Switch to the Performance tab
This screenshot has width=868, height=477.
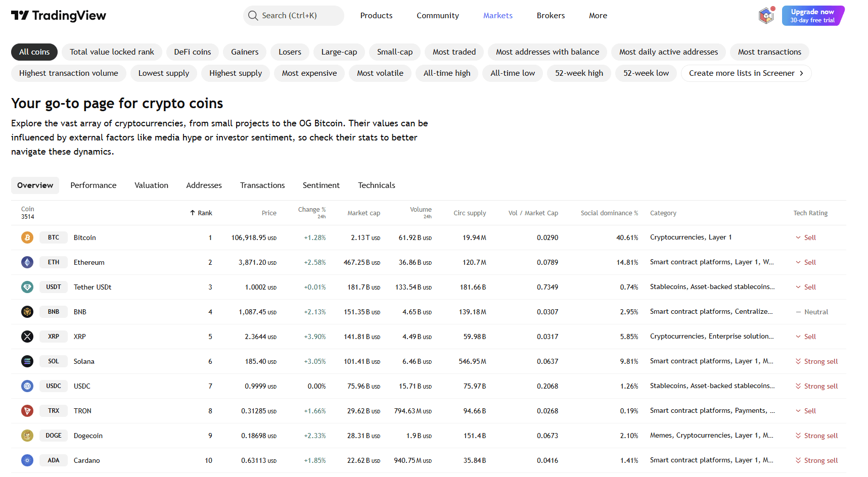click(94, 185)
